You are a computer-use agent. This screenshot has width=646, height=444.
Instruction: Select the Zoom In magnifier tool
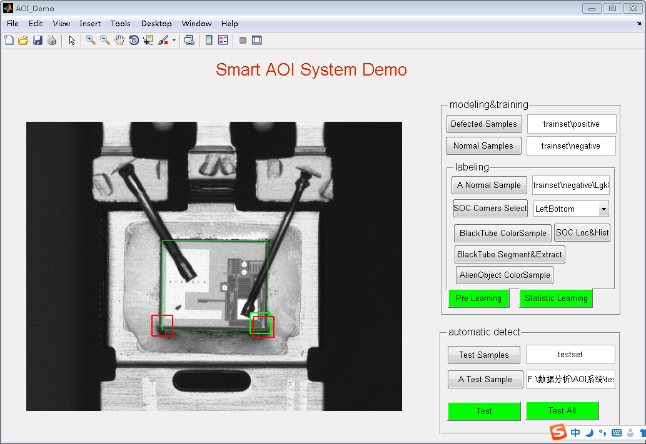90,40
